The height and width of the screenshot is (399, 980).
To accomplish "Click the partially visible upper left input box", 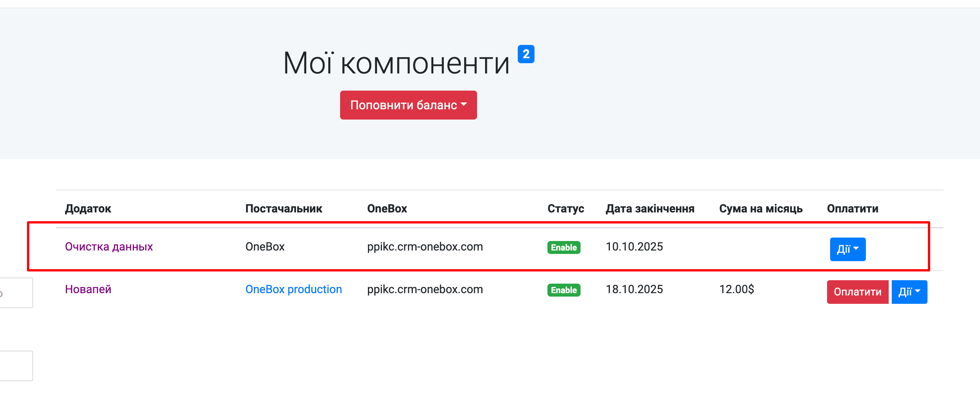I will [16, 293].
